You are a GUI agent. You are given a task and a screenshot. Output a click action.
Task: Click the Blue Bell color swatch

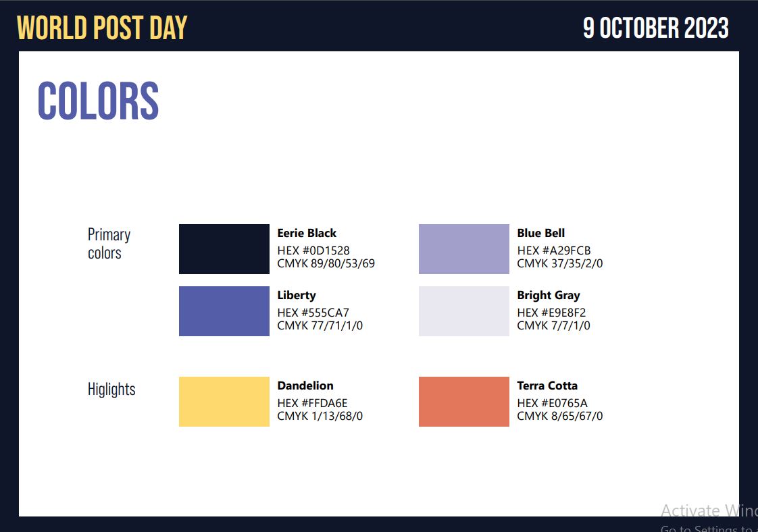pyautogui.click(x=463, y=249)
